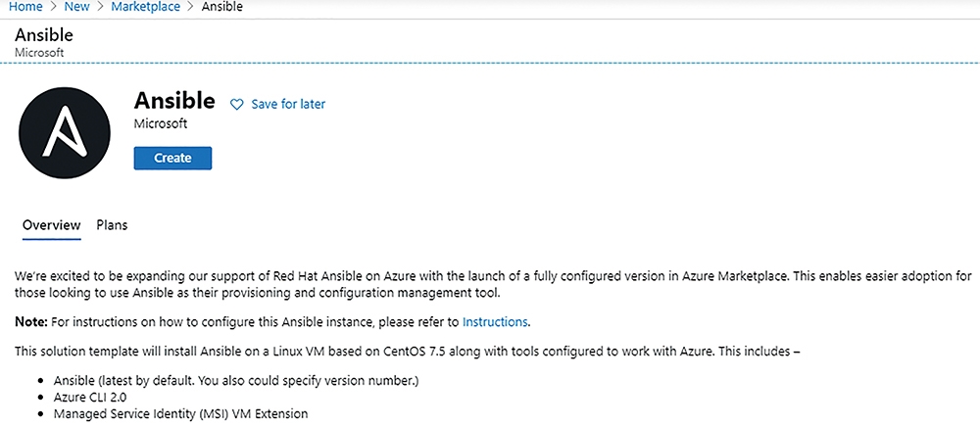980x427 pixels.
Task: Click the chevron between New and Marketplace
Action: 100,8
